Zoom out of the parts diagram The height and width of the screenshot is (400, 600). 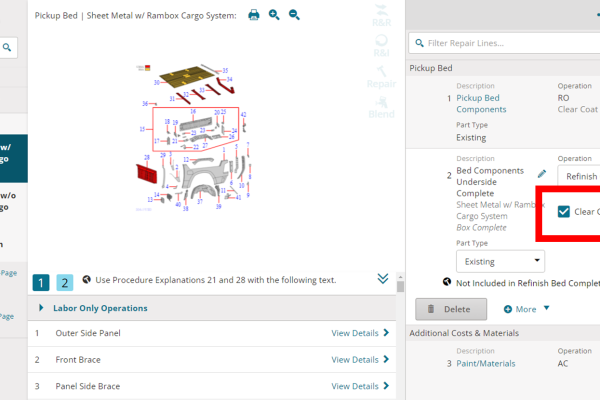coord(294,15)
